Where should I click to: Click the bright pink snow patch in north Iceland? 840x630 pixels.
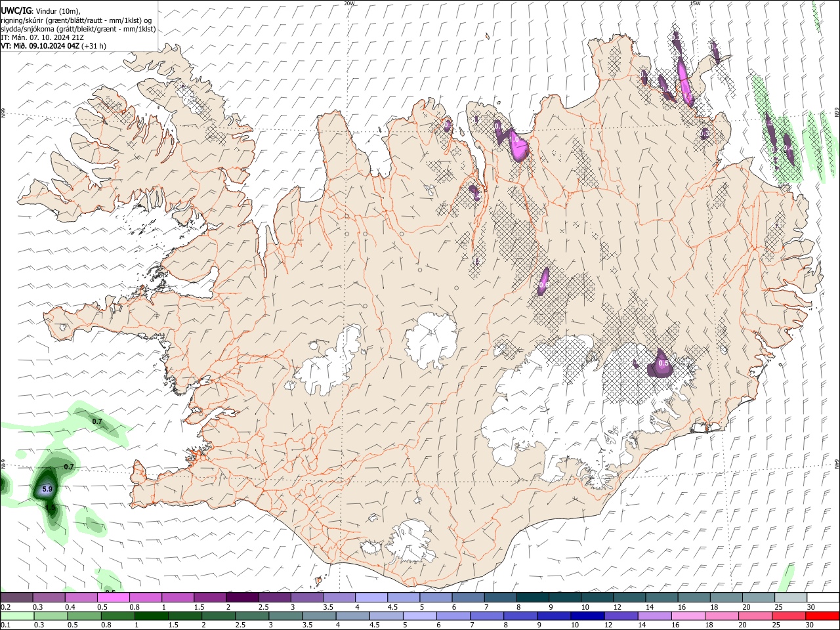pos(518,146)
